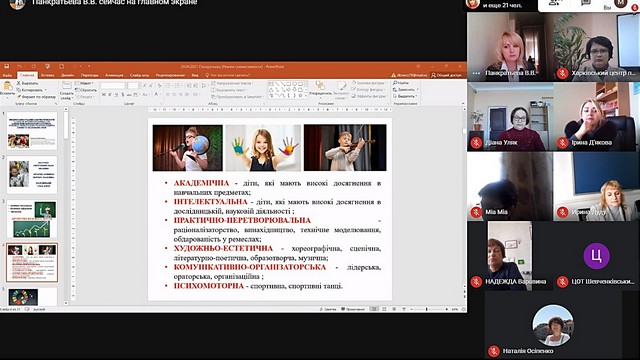Click the Shape Outline (Контур фигуры) command
Screen dimensions: 640x360
click(368, 89)
